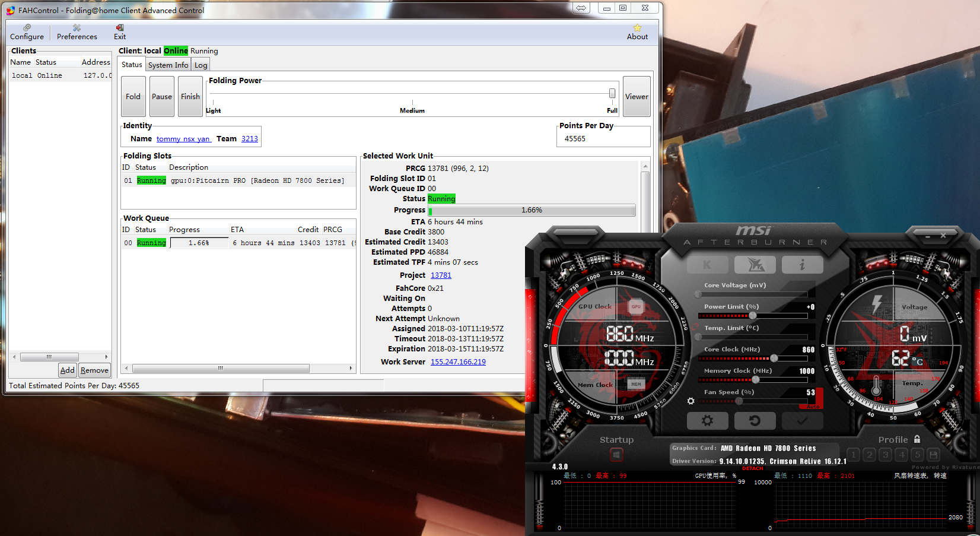Click the lightning bolt voltage icon
The width and height of the screenshot is (980, 536).
click(x=877, y=303)
